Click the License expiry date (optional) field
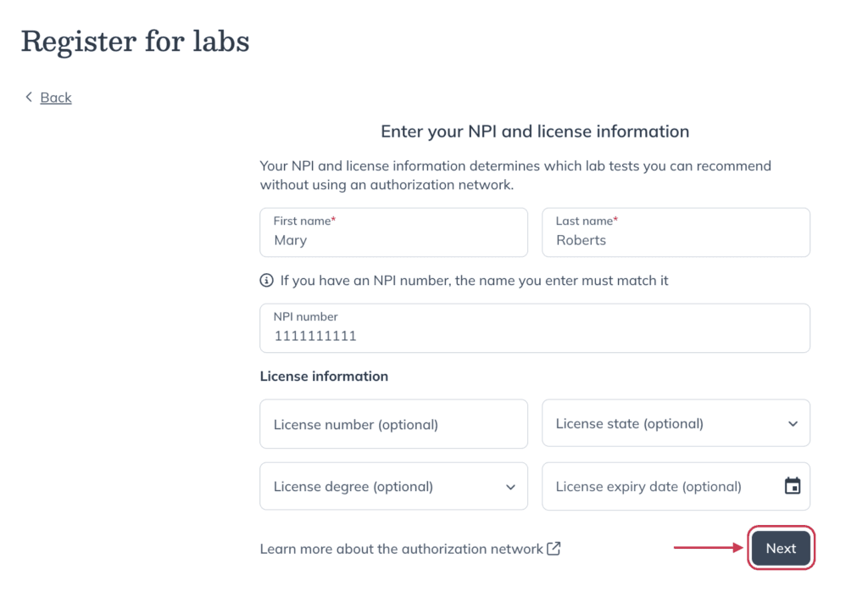This screenshot has width=868, height=609. click(676, 487)
